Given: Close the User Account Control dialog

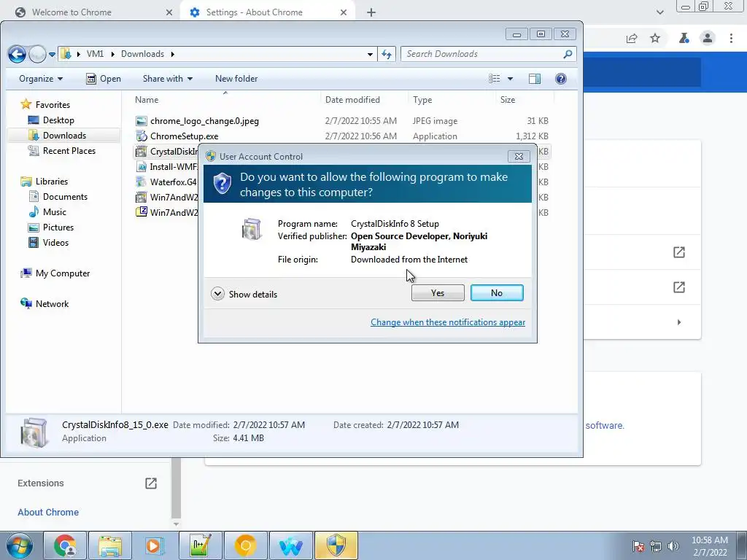Looking at the screenshot, I should tap(519, 156).
